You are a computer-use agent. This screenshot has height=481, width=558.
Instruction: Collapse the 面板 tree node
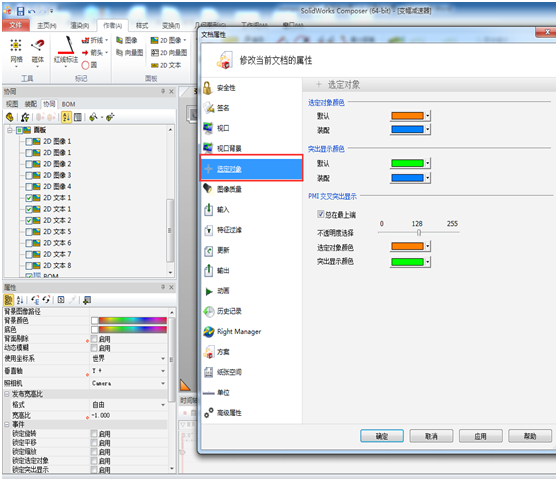10,130
